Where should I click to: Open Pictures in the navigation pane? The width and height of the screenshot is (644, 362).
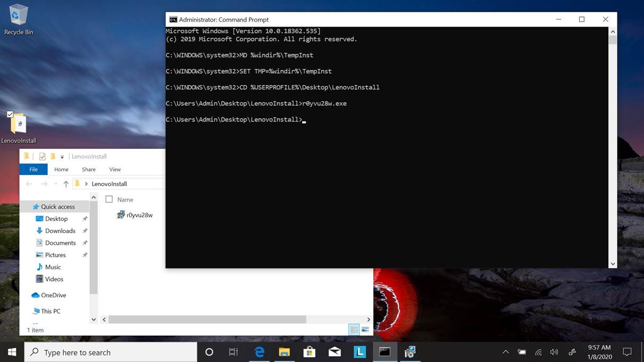(55, 255)
